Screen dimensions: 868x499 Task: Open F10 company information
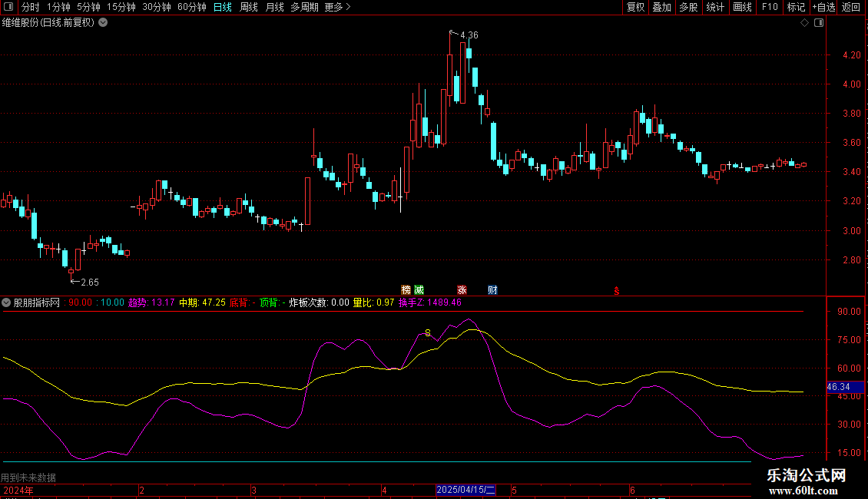click(770, 7)
